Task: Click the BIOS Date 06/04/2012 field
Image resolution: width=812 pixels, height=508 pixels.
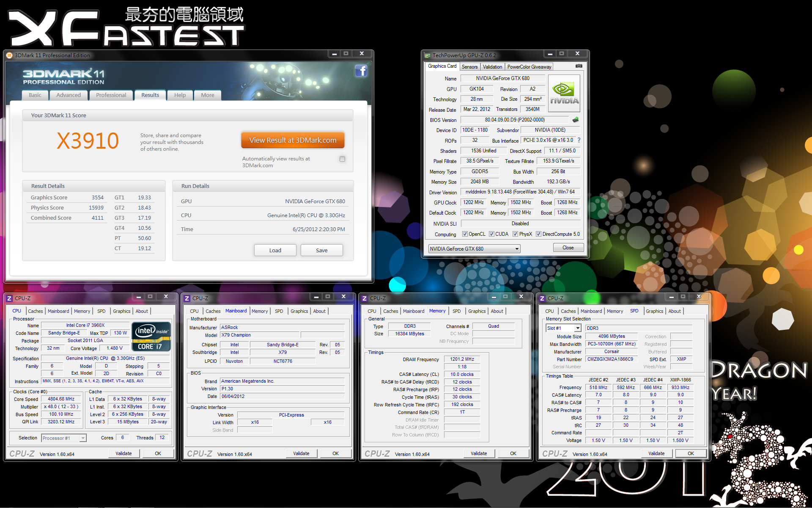Action: click(x=283, y=396)
